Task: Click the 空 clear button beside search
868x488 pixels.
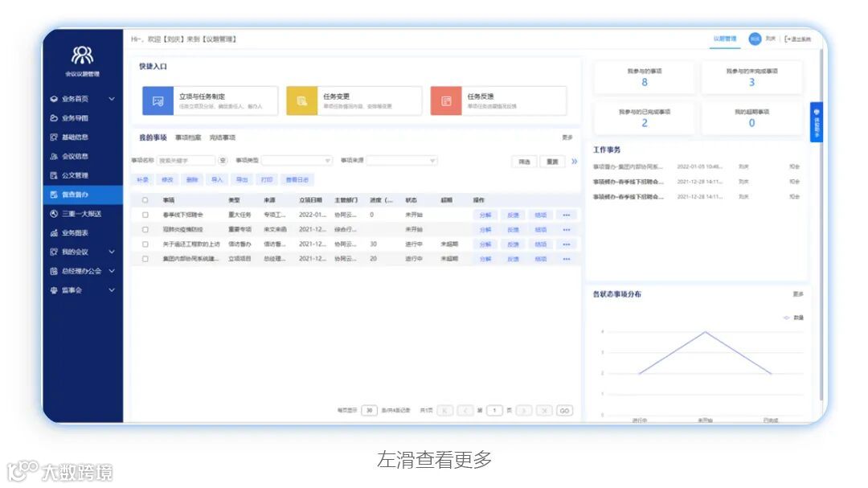Action: tap(223, 161)
